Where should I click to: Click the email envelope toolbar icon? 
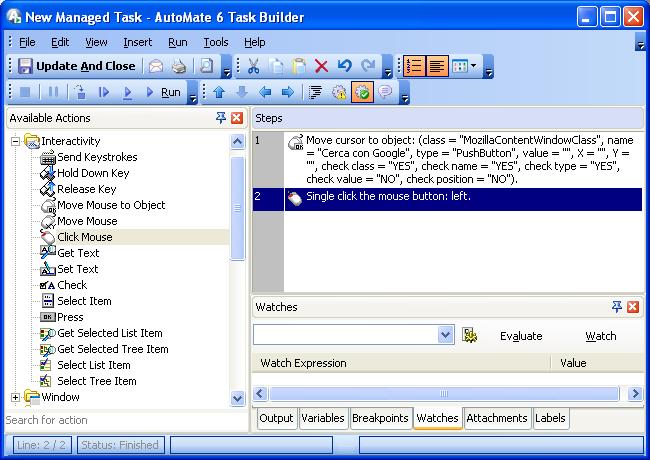[156, 66]
